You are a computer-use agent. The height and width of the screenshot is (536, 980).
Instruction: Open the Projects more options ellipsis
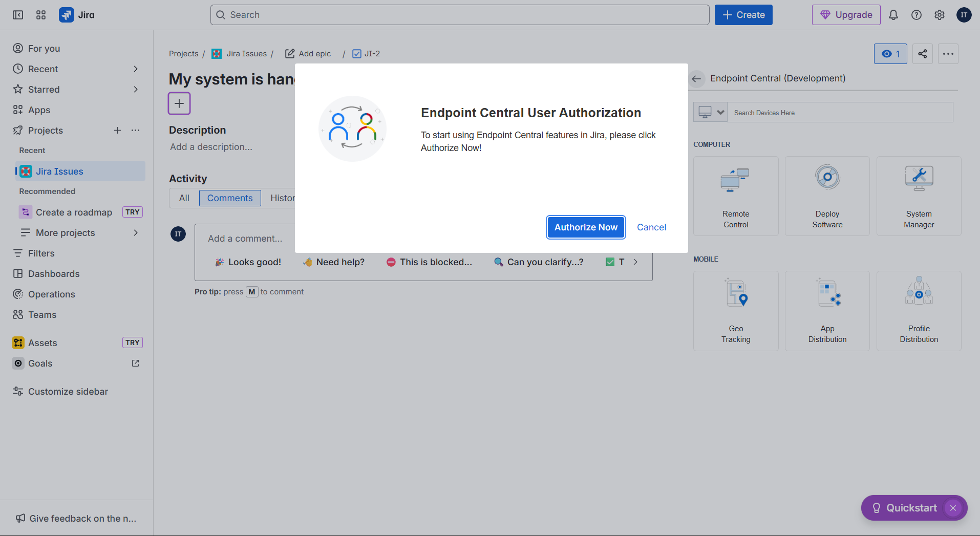click(x=135, y=130)
